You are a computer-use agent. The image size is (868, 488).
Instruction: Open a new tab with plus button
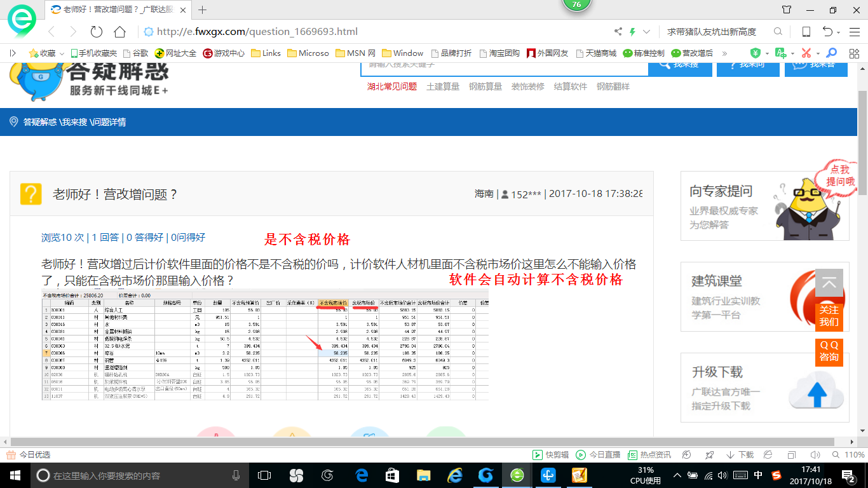[203, 10]
